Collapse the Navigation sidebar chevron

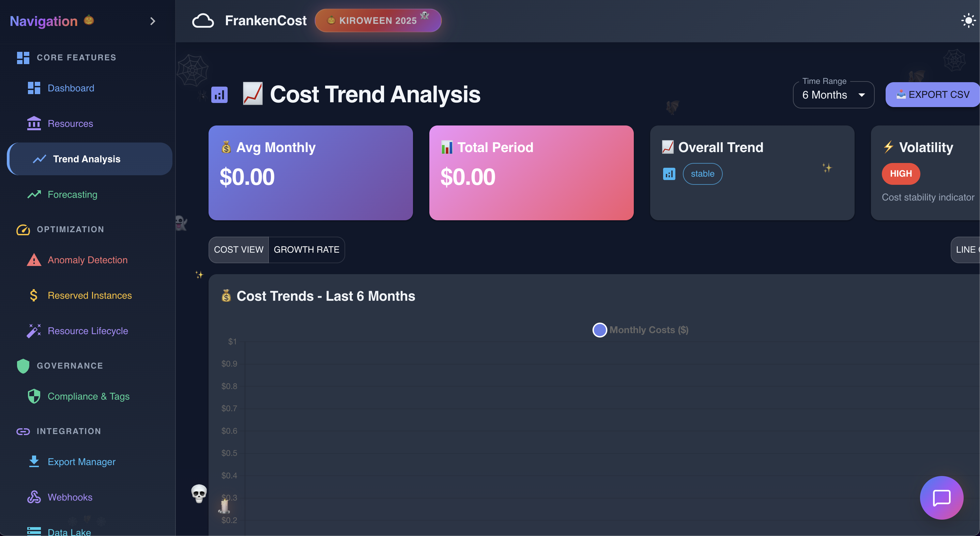[153, 21]
